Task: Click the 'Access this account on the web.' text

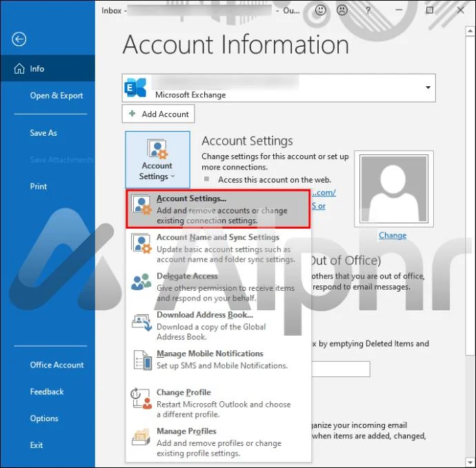Action: [275, 180]
